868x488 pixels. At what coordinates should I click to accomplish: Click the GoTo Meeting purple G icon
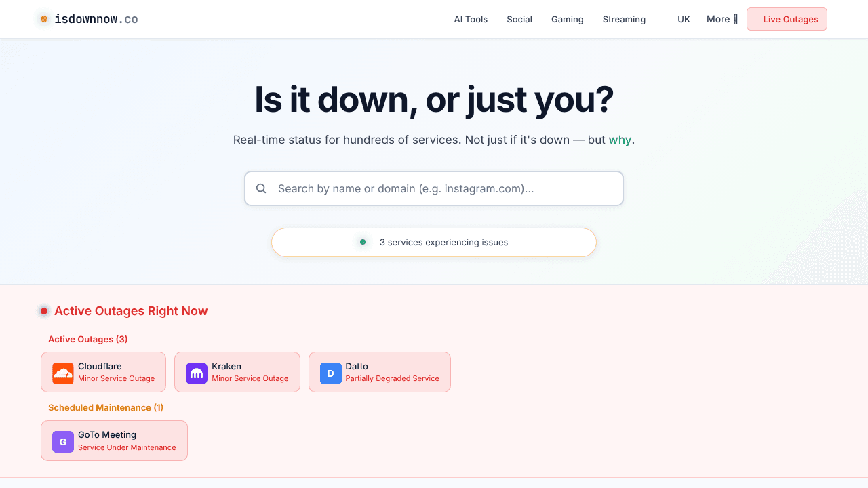coord(63,442)
